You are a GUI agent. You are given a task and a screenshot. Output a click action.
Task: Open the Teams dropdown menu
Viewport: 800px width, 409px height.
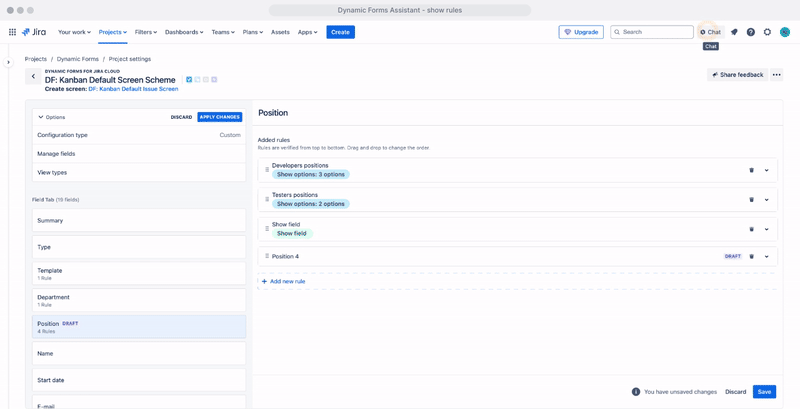point(223,32)
